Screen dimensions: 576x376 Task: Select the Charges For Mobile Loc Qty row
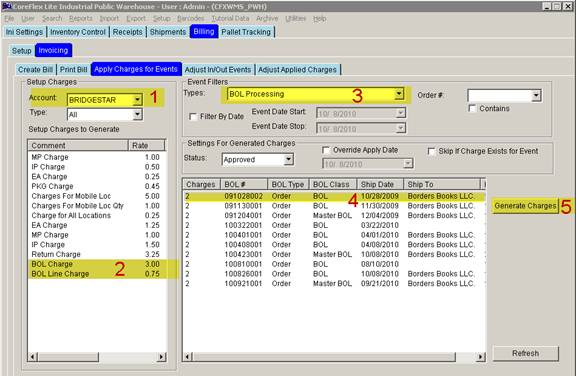pyautogui.click(x=97, y=206)
